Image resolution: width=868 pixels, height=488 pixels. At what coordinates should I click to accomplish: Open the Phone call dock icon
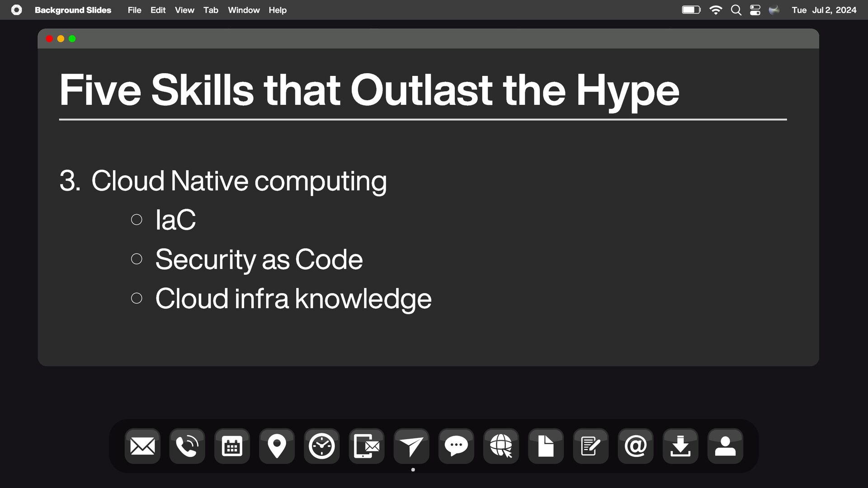click(187, 446)
